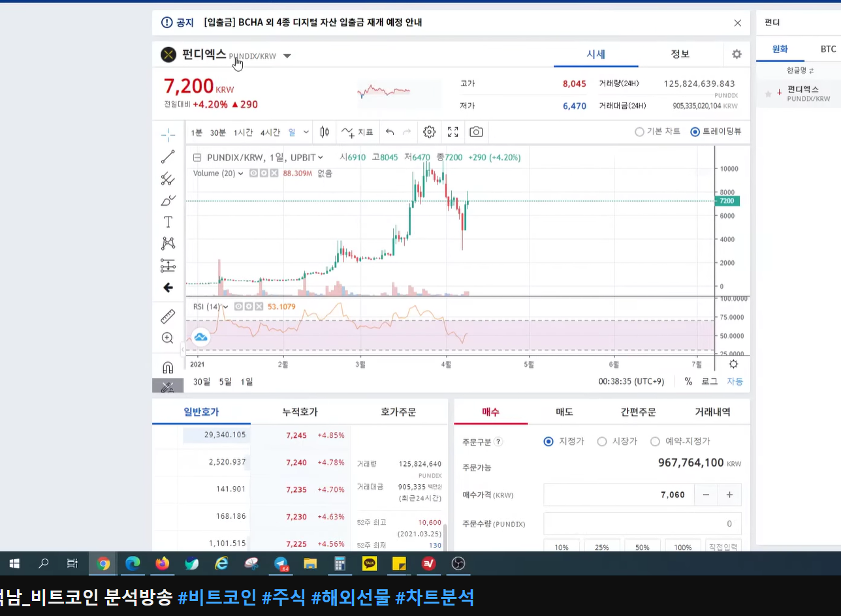Select the brush drawing tool

[x=168, y=200]
